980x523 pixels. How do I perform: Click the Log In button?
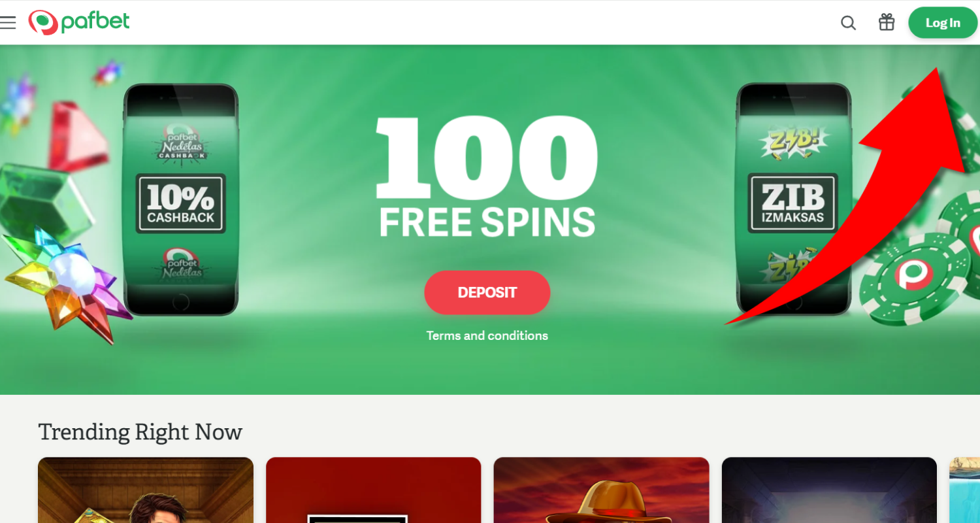tap(943, 23)
